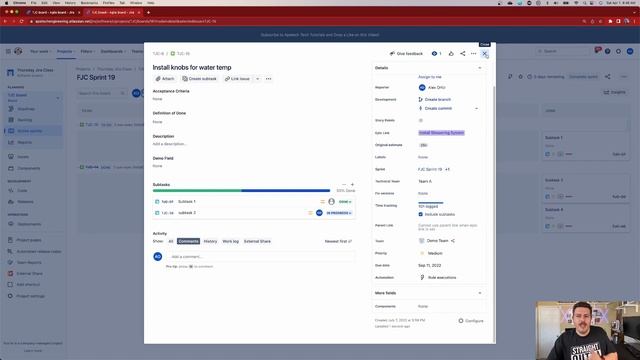
Task: Click the app switcher grid icon
Action: pyautogui.click(x=8, y=51)
